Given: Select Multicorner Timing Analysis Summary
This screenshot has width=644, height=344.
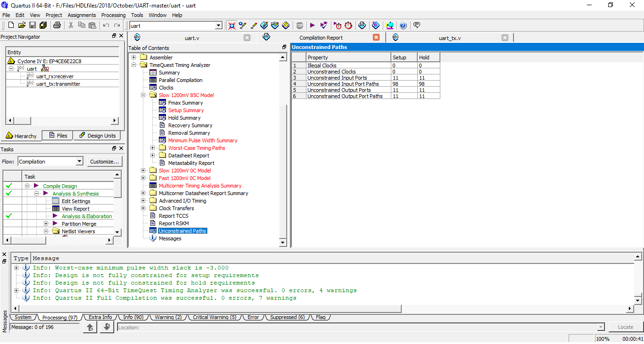Looking at the screenshot, I should [x=200, y=186].
